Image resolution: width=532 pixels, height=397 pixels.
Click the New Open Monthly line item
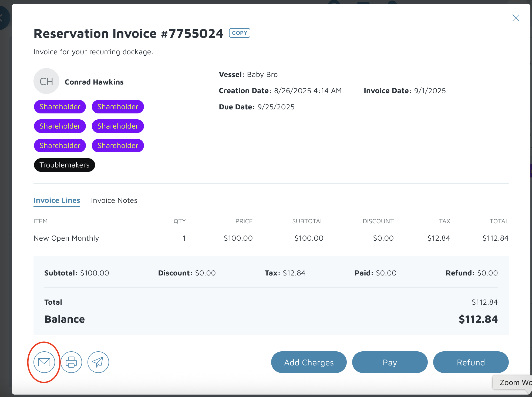pyautogui.click(x=66, y=238)
